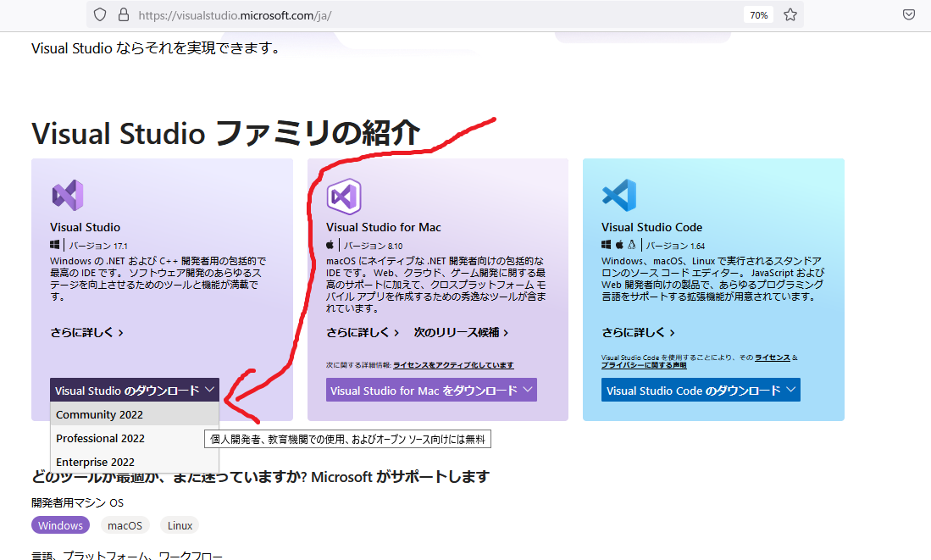The image size is (931, 560).
Task: Select the Linux filter pill
Action: [x=180, y=525]
